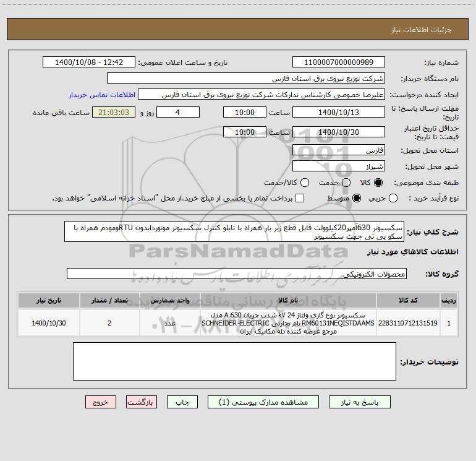Image resolution: width=476 pixels, height=461 pixels.
Task: Open the اطلاعات تماس خریدار link
Action: point(102,95)
